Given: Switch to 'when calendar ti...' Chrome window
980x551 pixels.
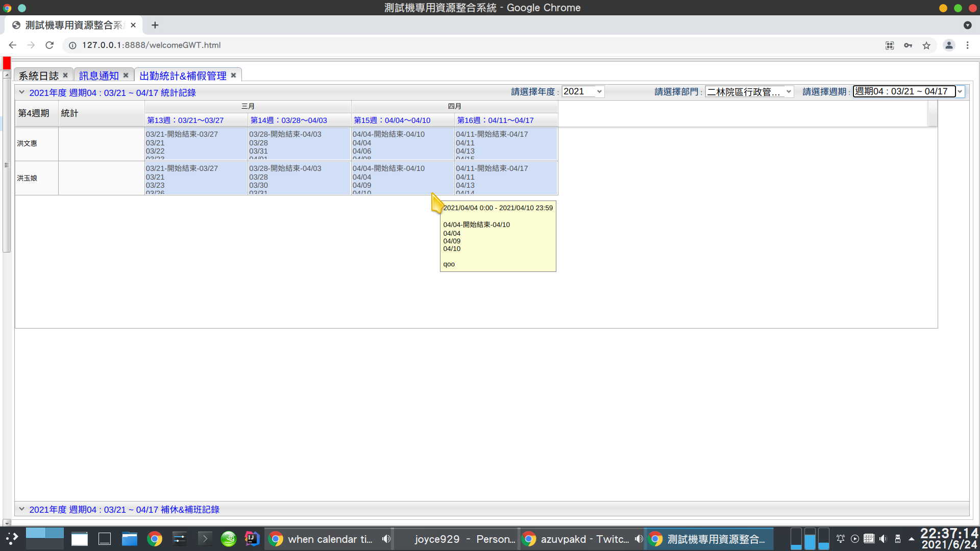Looking at the screenshot, I should (x=329, y=539).
